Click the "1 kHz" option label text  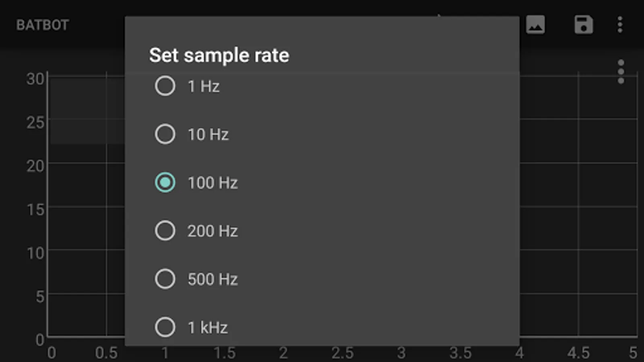(208, 327)
